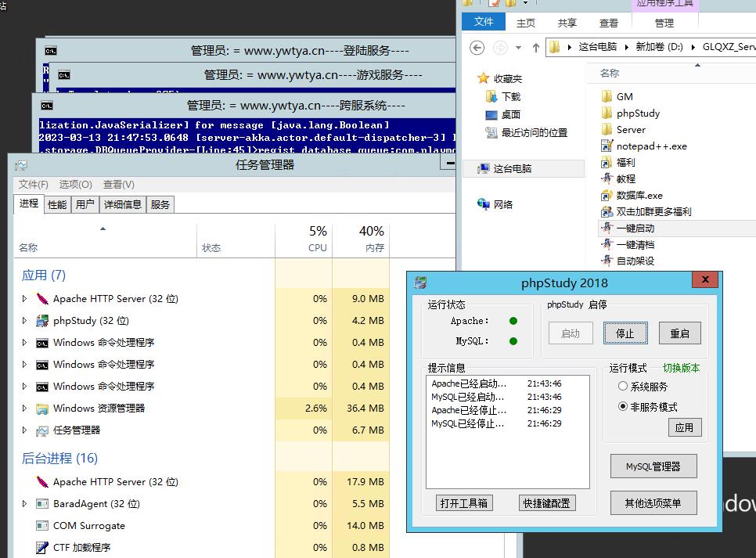Click the Explorer back arrow button
The image size is (756, 558).
point(477,47)
